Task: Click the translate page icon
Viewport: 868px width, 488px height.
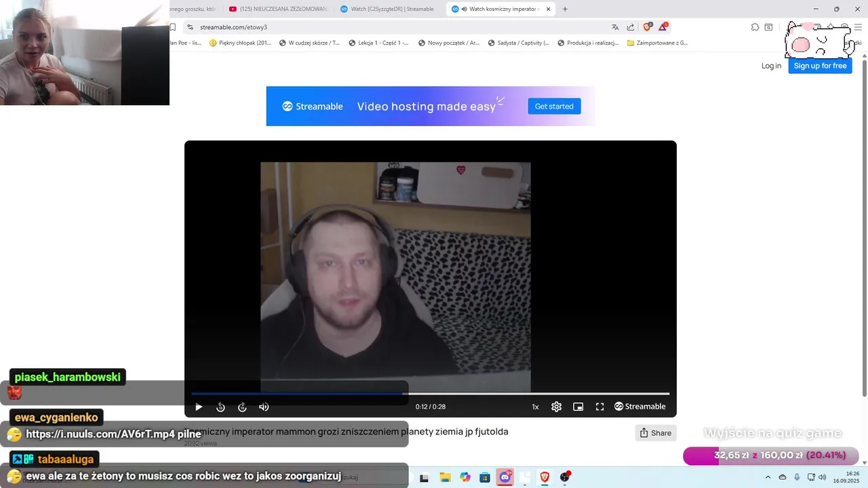Action: pyautogui.click(x=615, y=27)
